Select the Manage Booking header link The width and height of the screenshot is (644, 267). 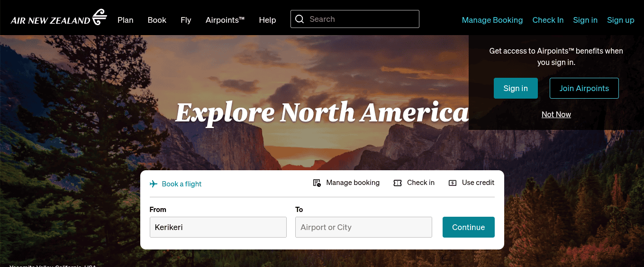click(492, 20)
